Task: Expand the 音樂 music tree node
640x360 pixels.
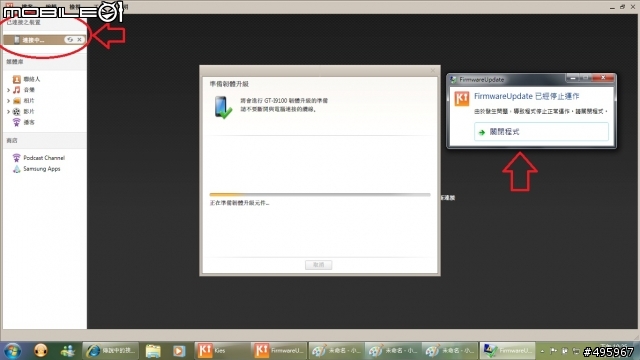Action: pyautogui.click(x=8, y=90)
